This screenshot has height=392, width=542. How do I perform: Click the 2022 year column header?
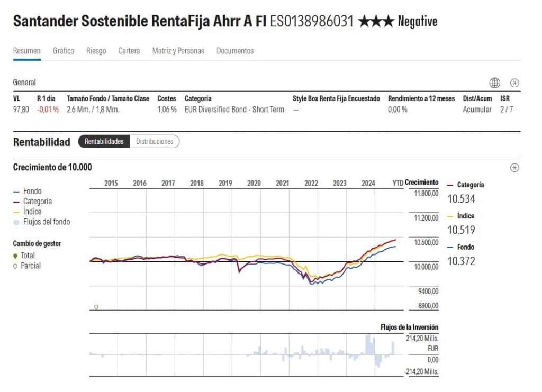point(311,183)
